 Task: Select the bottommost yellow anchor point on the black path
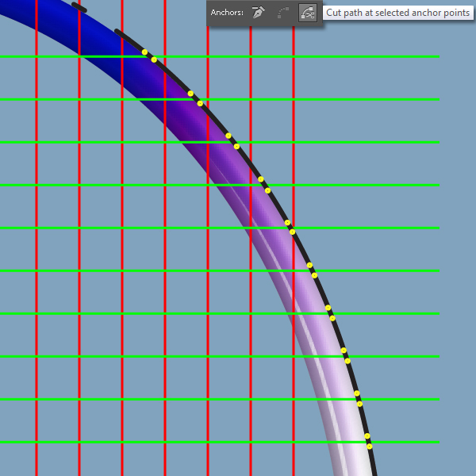(x=370, y=446)
